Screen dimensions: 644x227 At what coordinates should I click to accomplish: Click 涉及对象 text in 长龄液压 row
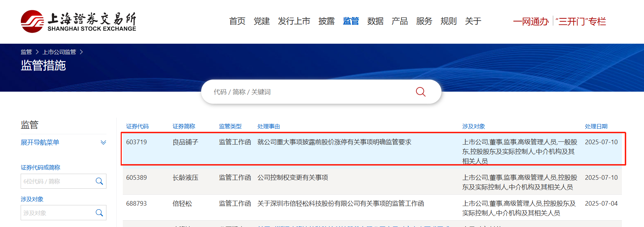(x=520, y=182)
